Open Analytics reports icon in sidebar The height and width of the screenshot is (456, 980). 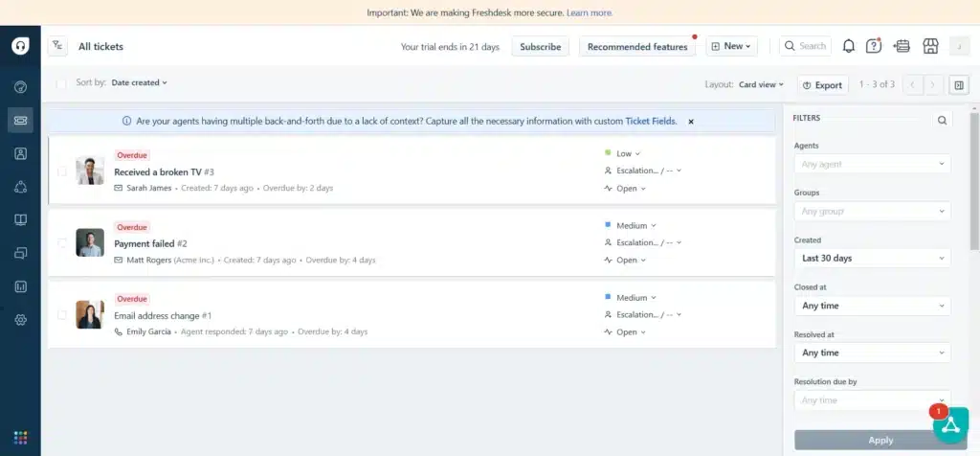tap(20, 286)
